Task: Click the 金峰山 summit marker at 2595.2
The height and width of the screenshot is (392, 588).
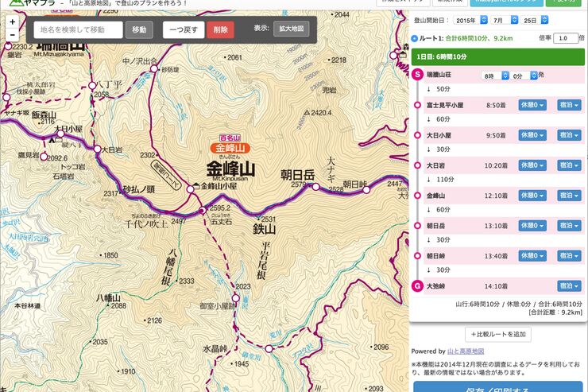Action: 203,211
